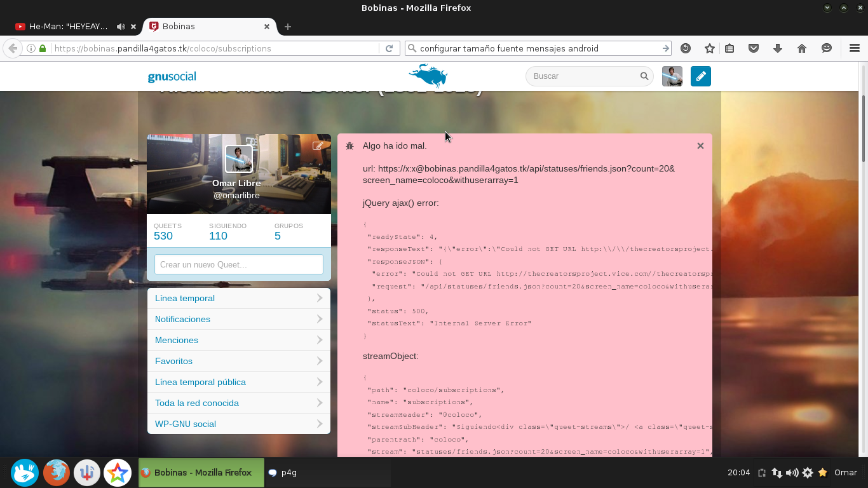Viewport: 868px width, 488px height.
Task: Select the Bobinas tab
Action: pyautogui.click(x=210, y=27)
